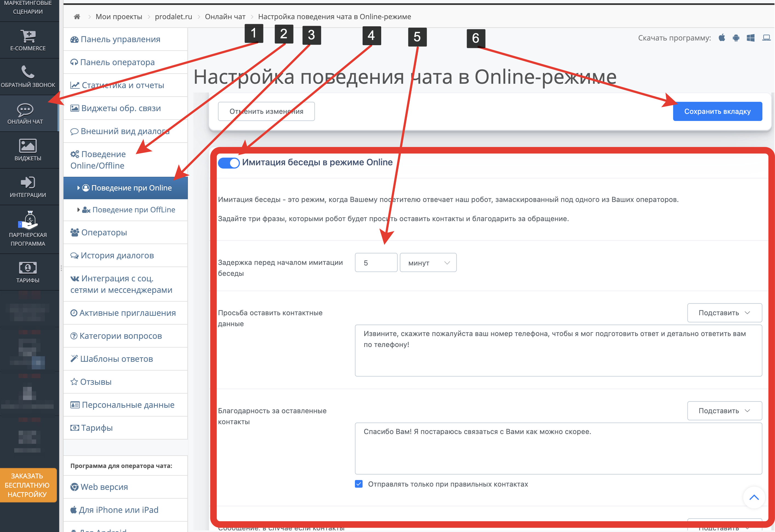The height and width of the screenshot is (532, 775).
Task: Click the contact request message text area
Action: 558,351
